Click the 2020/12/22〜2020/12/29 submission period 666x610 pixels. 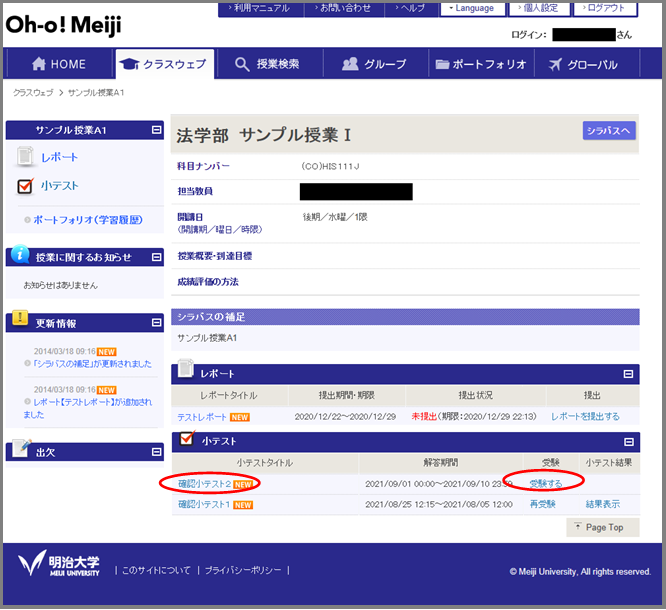point(345,417)
